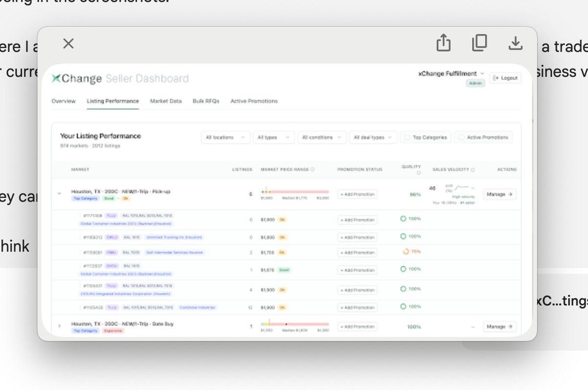The width and height of the screenshot is (588, 390).
Task: Open the All locations filter dropdown
Action: [225, 138]
